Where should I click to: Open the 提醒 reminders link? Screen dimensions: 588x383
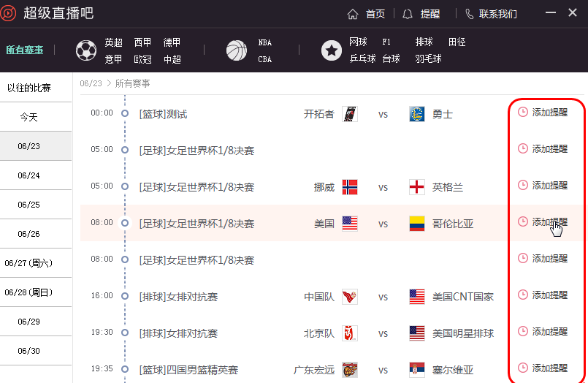(x=430, y=15)
